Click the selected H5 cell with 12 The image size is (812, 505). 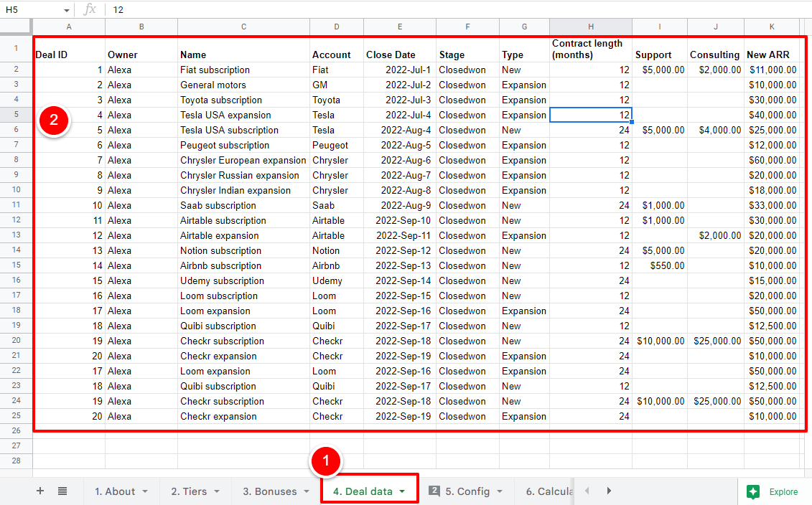pos(591,115)
